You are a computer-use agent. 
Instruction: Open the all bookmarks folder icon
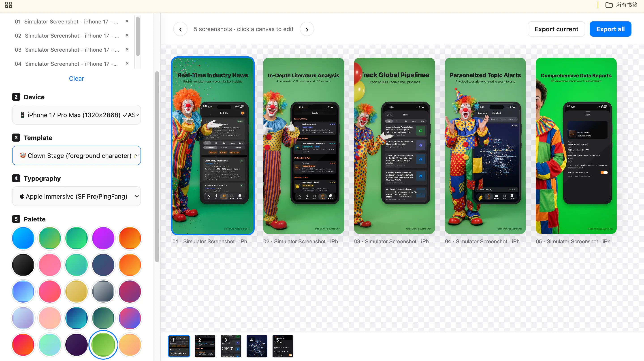coord(609,5)
